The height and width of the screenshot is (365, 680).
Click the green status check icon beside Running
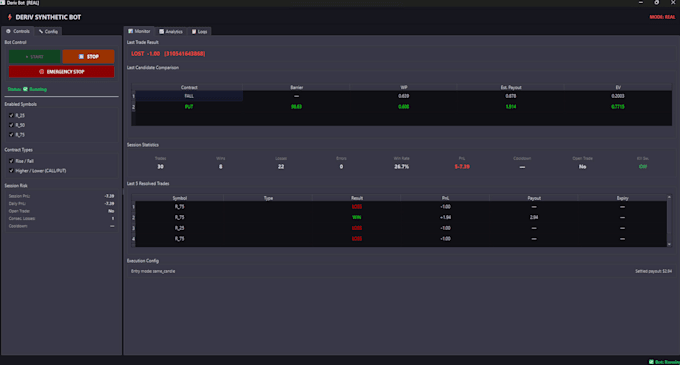tap(25, 89)
